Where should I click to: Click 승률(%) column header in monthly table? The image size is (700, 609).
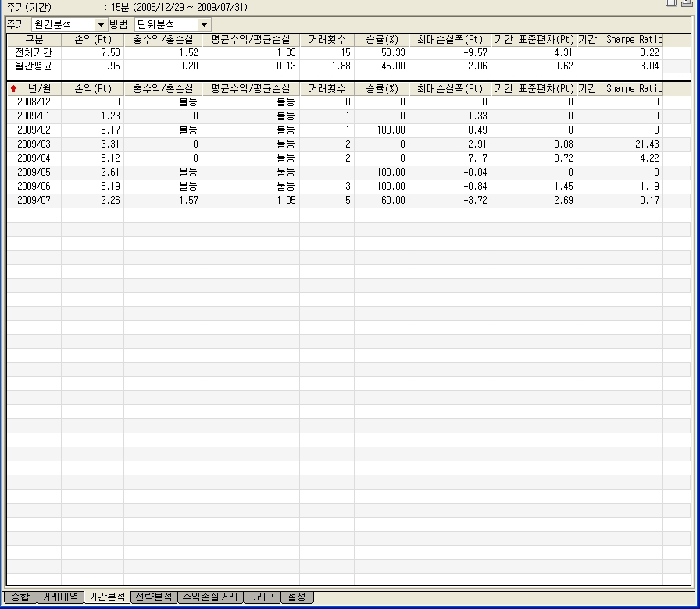pos(381,89)
